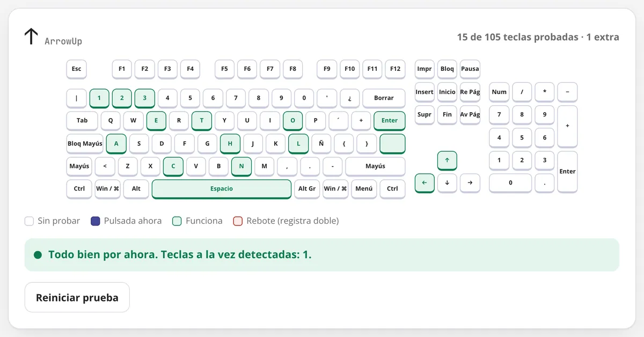Click the Espacio bar key
The height and width of the screenshot is (337, 644).
(222, 189)
